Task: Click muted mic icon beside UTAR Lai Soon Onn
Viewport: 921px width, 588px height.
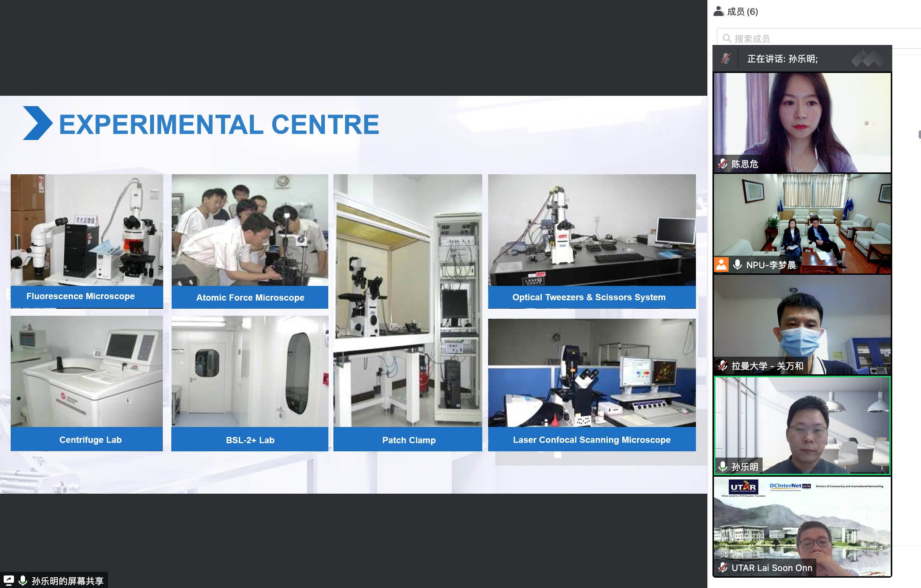Action: pyautogui.click(x=722, y=568)
